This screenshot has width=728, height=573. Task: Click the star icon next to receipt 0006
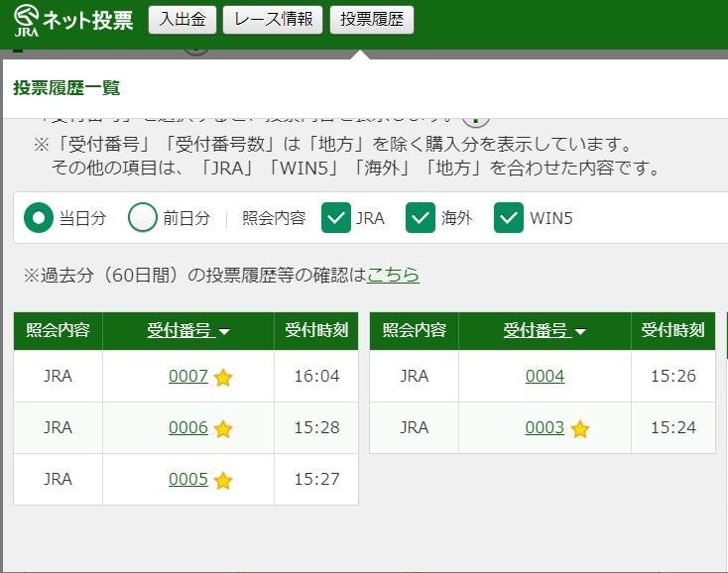(223, 428)
